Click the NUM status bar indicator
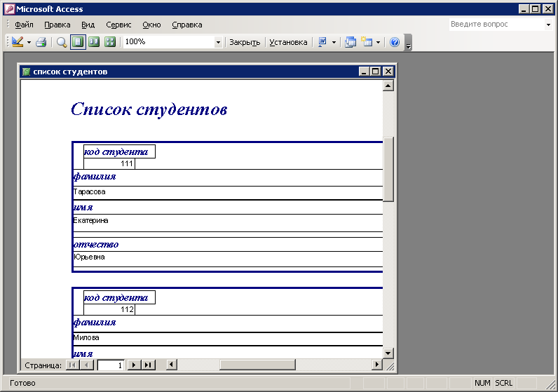The width and height of the screenshot is (558, 392). click(x=482, y=383)
